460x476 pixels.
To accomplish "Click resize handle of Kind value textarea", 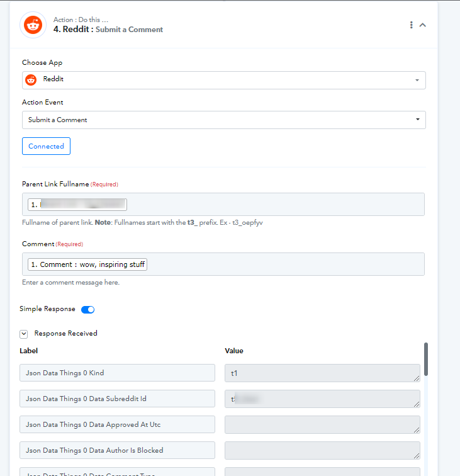I will pos(417,378).
